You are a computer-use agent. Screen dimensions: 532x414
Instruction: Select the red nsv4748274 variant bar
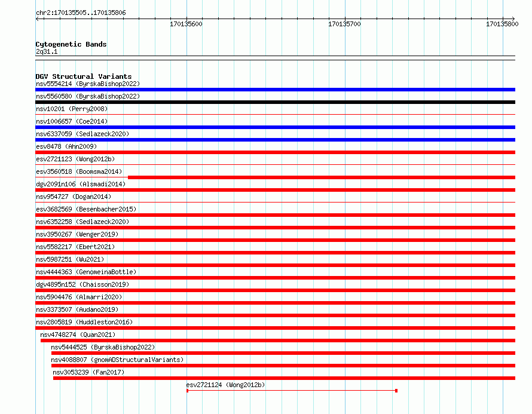click(278, 341)
